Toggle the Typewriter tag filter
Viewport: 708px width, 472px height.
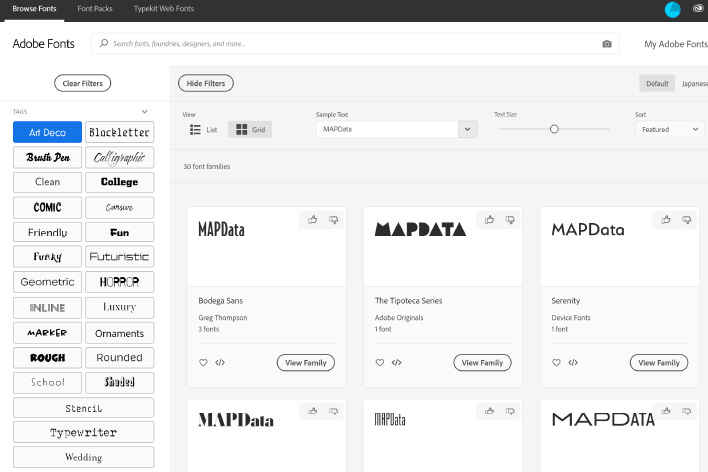pyautogui.click(x=84, y=432)
